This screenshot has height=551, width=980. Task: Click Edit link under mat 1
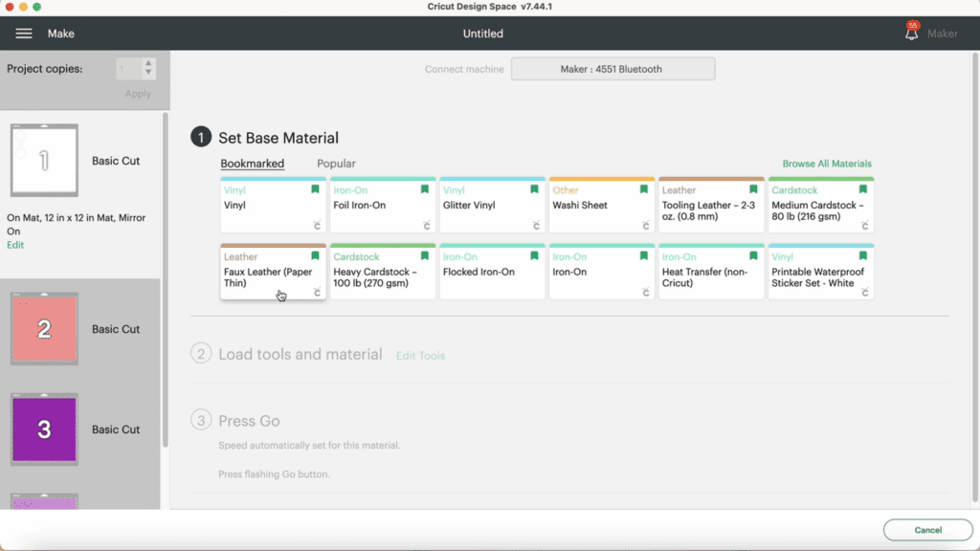[x=15, y=245]
